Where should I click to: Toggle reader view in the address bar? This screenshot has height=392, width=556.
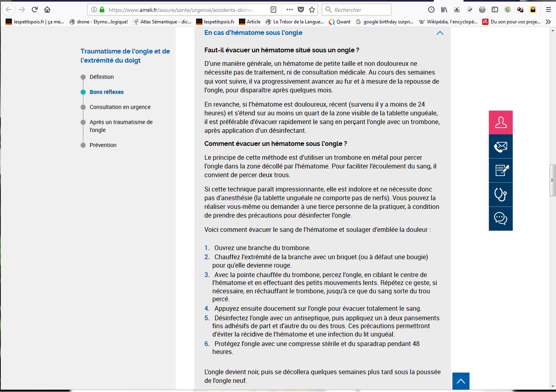point(273,10)
